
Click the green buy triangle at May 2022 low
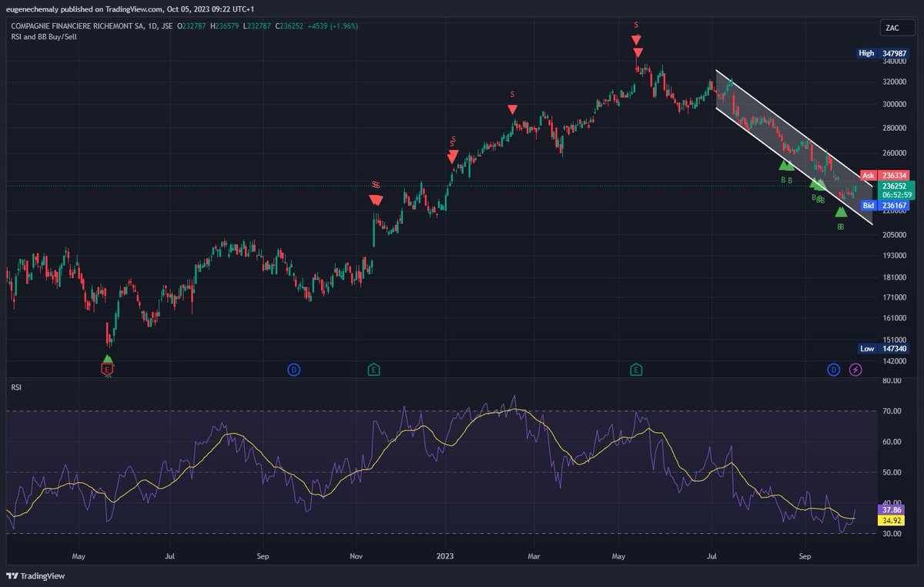108,358
